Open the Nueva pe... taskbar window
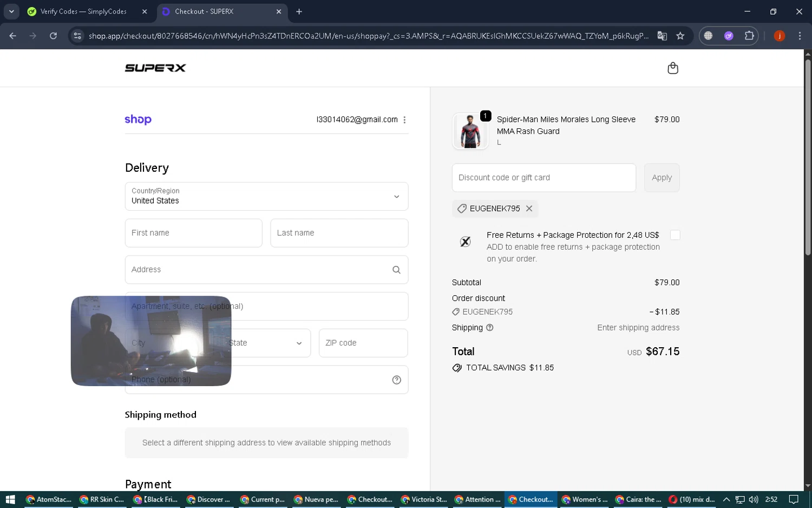Viewport: 812px width, 508px height. coord(317,499)
